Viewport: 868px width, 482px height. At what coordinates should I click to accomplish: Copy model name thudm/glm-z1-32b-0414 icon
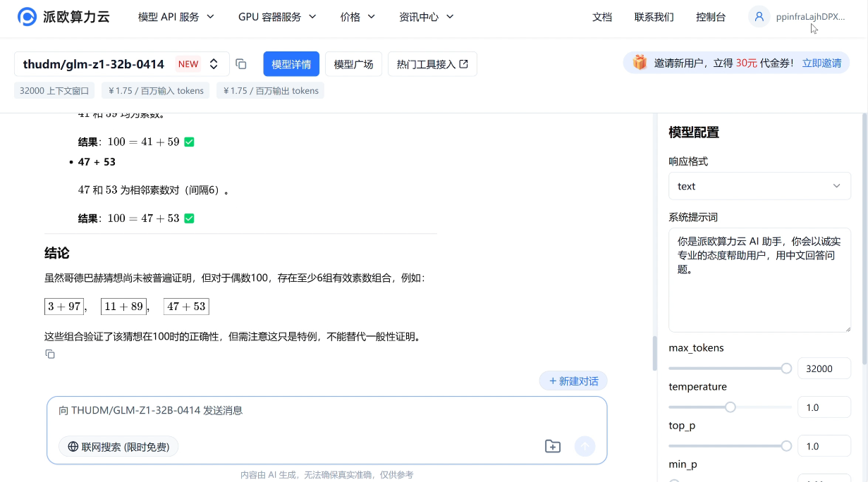pyautogui.click(x=241, y=64)
